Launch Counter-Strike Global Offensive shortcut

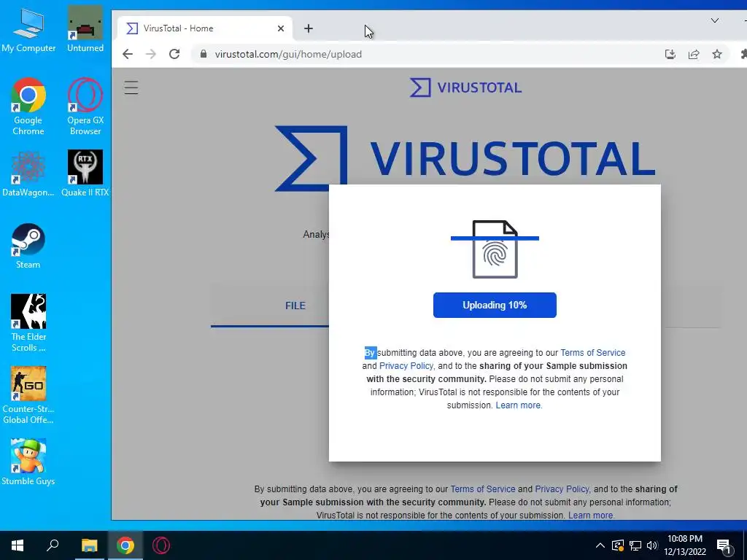pos(28,395)
